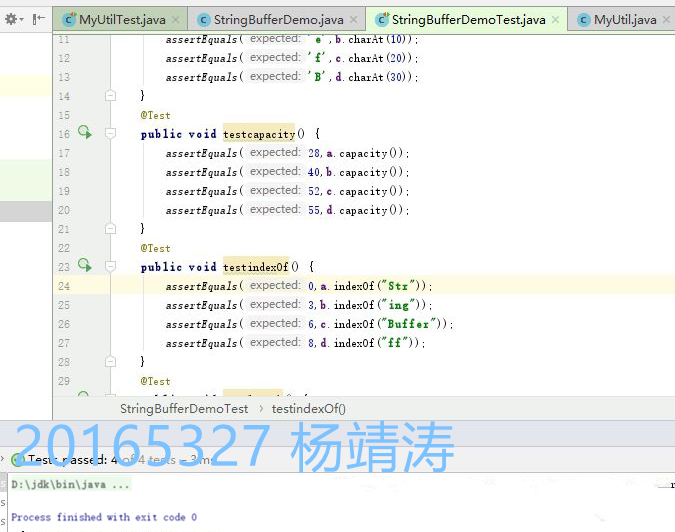Click expected value 28 on line 17

[x=314, y=153]
